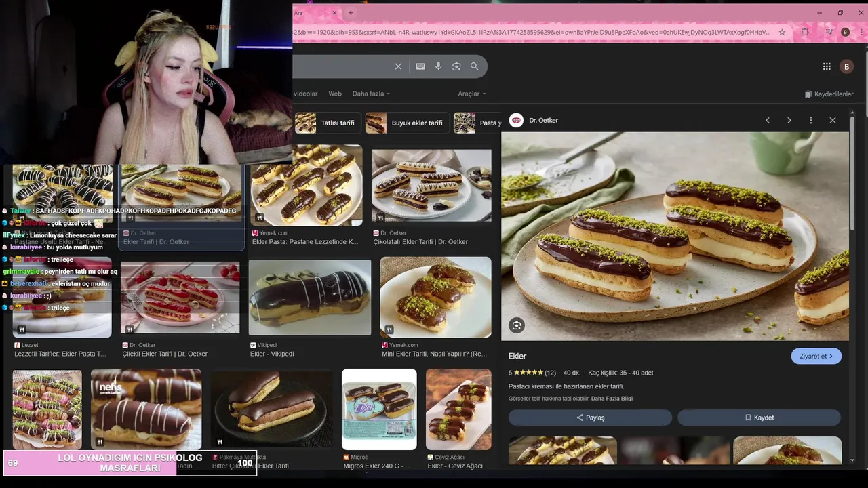
Task: Open the Google apps grid
Action: pyautogui.click(x=827, y=66)
